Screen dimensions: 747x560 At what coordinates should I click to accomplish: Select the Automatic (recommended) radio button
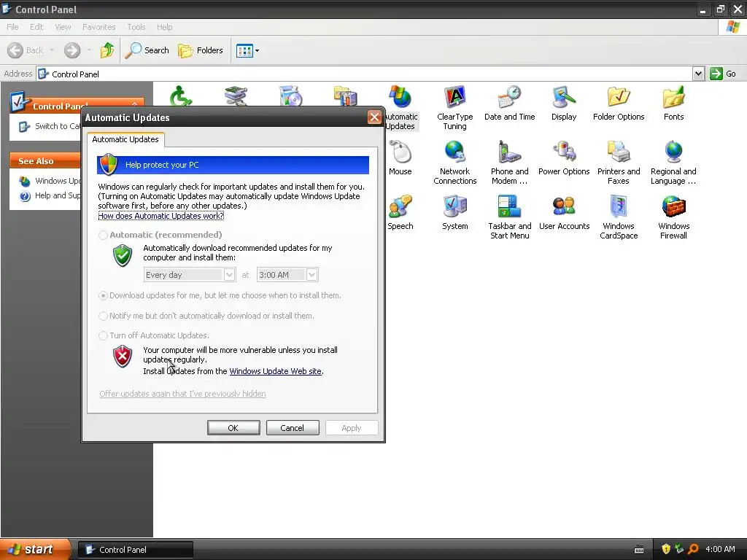[103, 235]
